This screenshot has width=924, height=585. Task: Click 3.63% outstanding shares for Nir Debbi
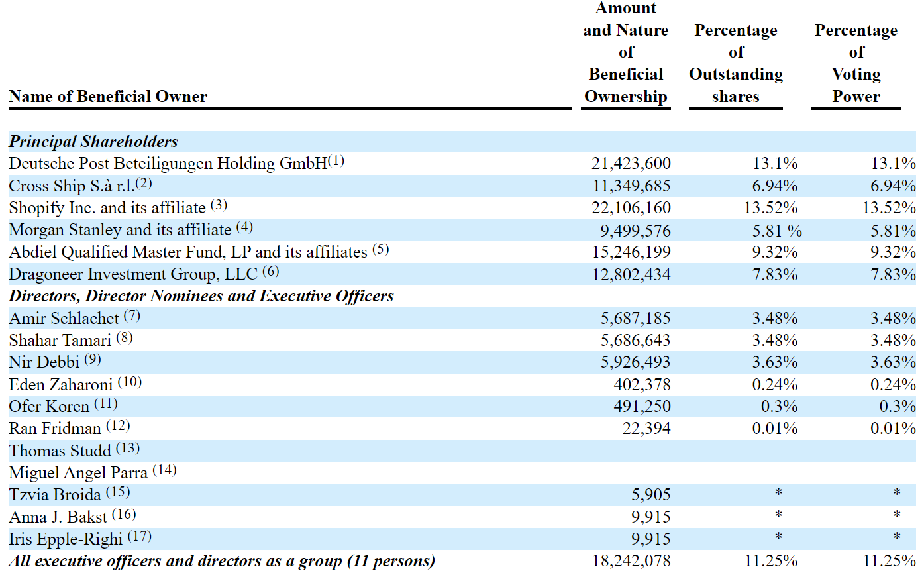click(775, 362)
